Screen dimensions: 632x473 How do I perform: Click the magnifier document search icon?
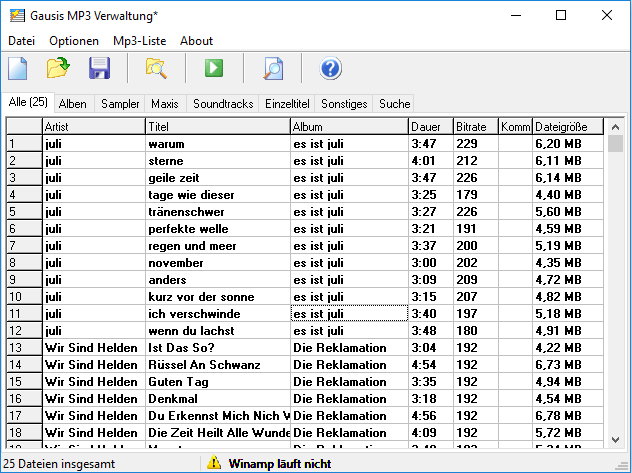pyautogui.click(x=273, y=69)
